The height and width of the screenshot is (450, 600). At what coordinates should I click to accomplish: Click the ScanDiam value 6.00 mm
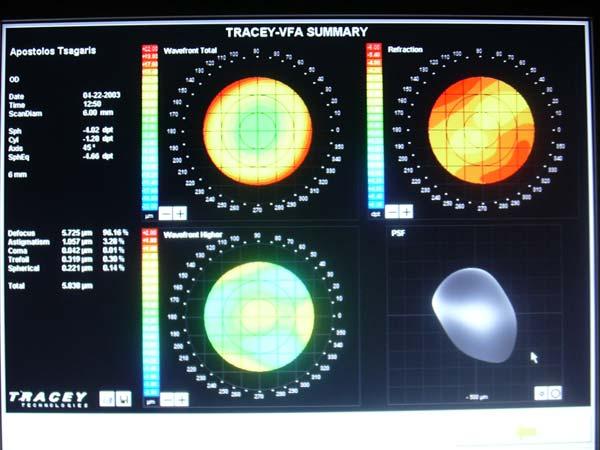coord(98,113)
